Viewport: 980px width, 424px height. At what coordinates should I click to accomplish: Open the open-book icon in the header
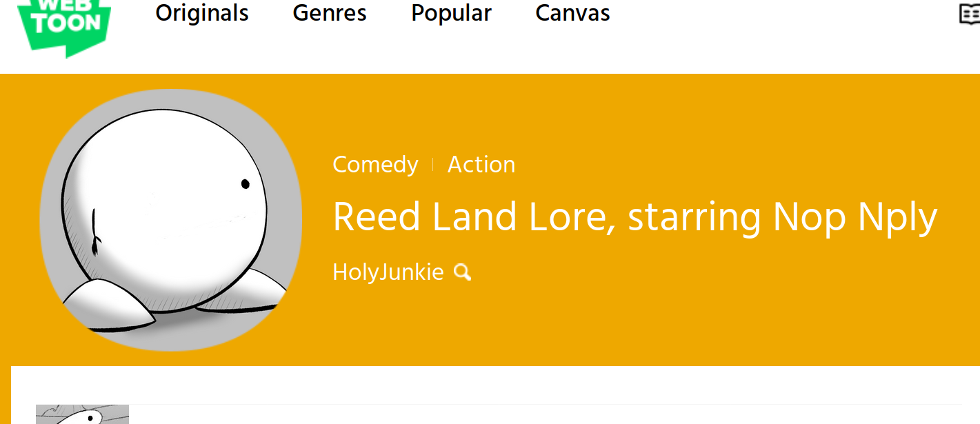tap(970, 14)
